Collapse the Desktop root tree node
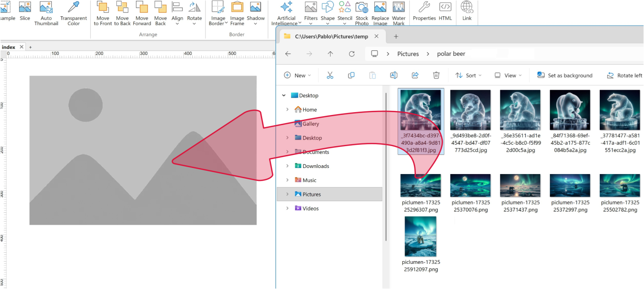This screenshot has width=644, height=289. (284, 95)
